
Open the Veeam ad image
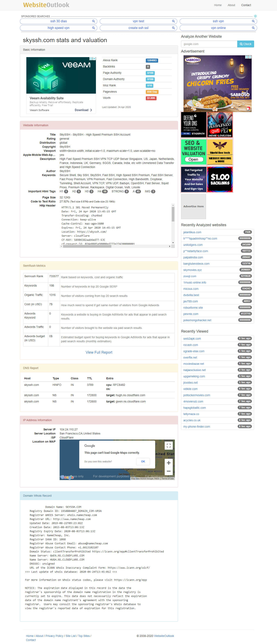pyautogui.click(x=61, y=75)
